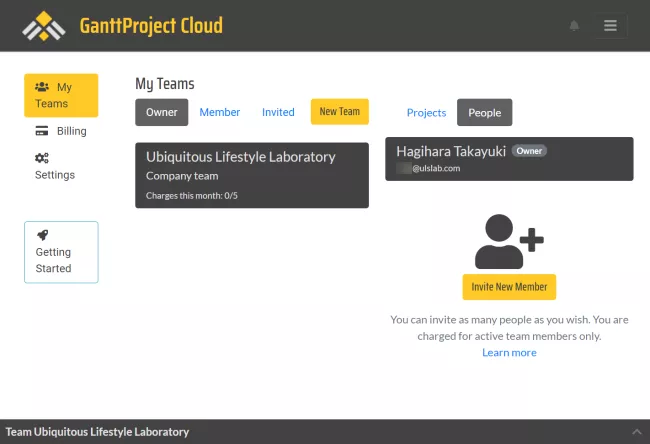
Task: Click the My Teams people icon
Action: [42, 87]
